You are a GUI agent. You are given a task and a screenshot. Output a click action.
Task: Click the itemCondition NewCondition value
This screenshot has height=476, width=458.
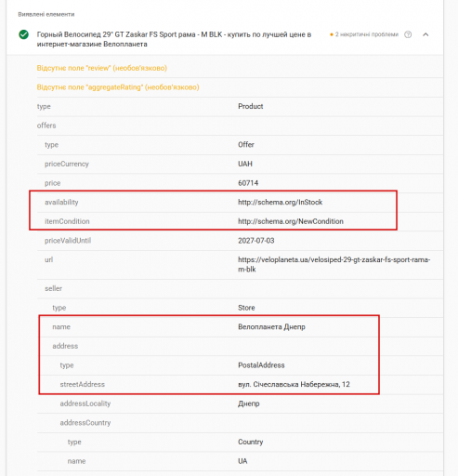tap(291, 221)
